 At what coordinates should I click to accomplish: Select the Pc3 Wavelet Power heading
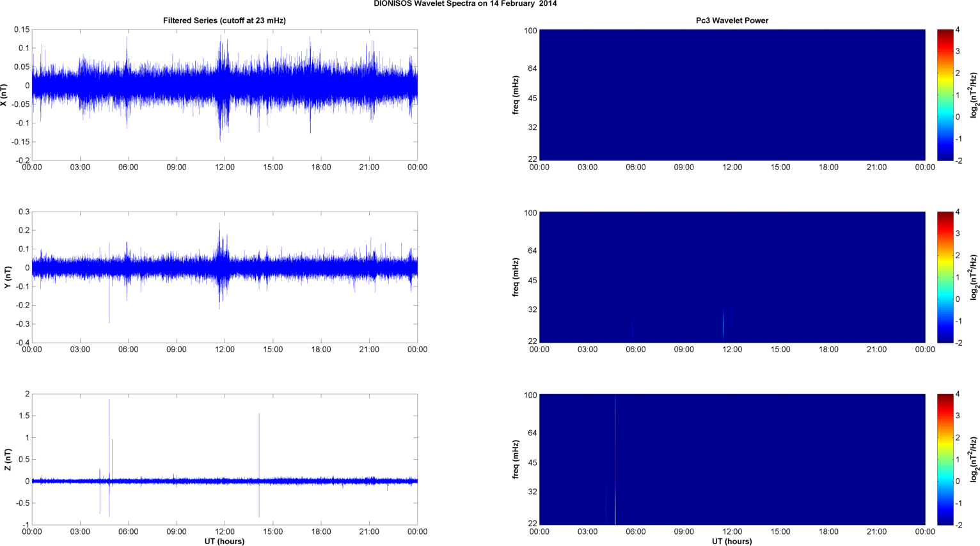(x=732, y=20)
